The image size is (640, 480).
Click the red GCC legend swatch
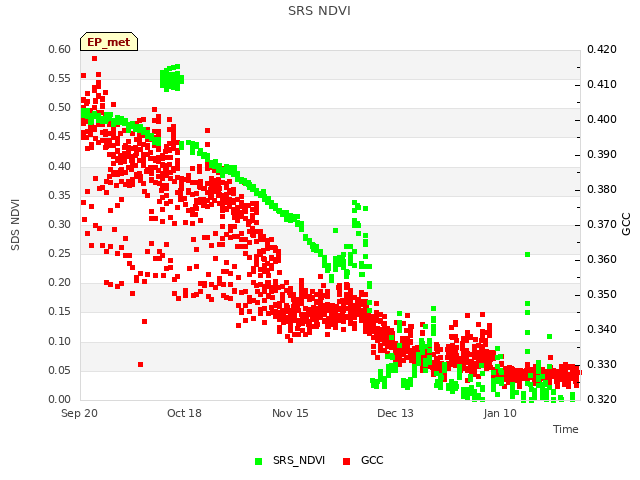[x=347, y=461]
